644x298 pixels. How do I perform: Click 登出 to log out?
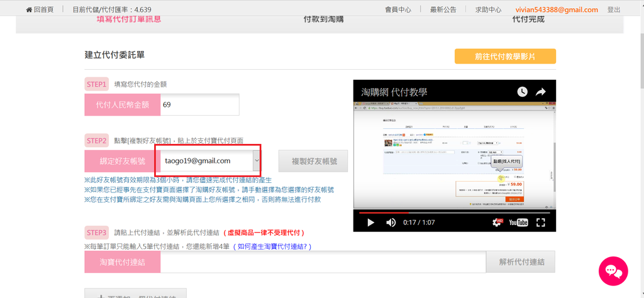click(614, 10)
